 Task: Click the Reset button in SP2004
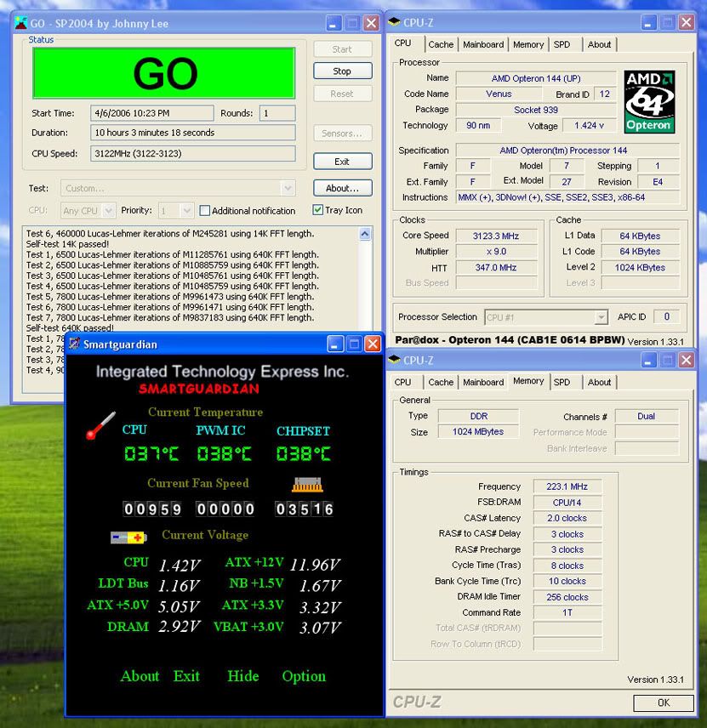[342, 94]
